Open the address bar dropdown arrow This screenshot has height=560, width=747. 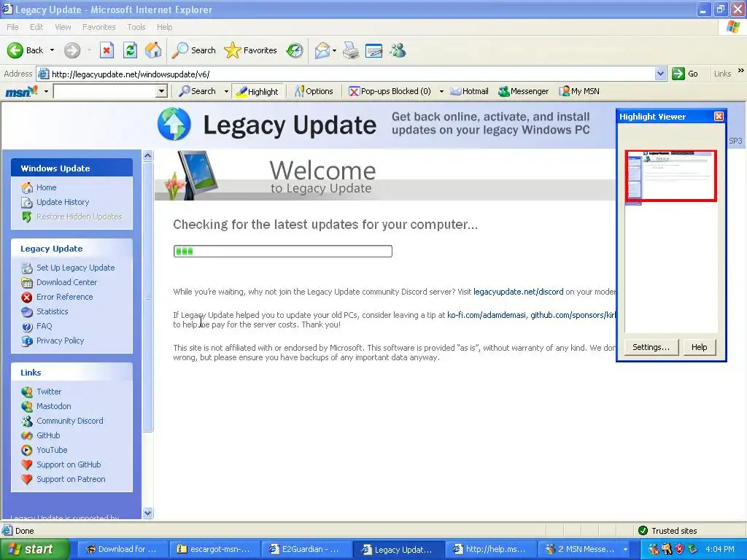[x=660, y=74]
